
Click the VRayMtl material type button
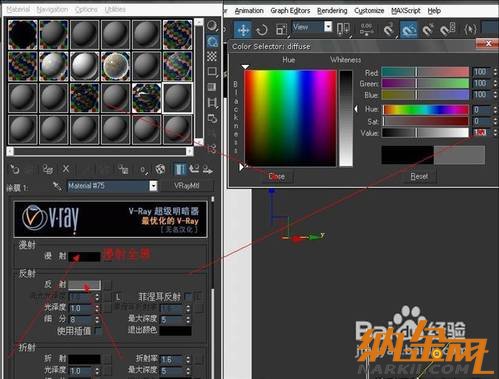(186, 186)
